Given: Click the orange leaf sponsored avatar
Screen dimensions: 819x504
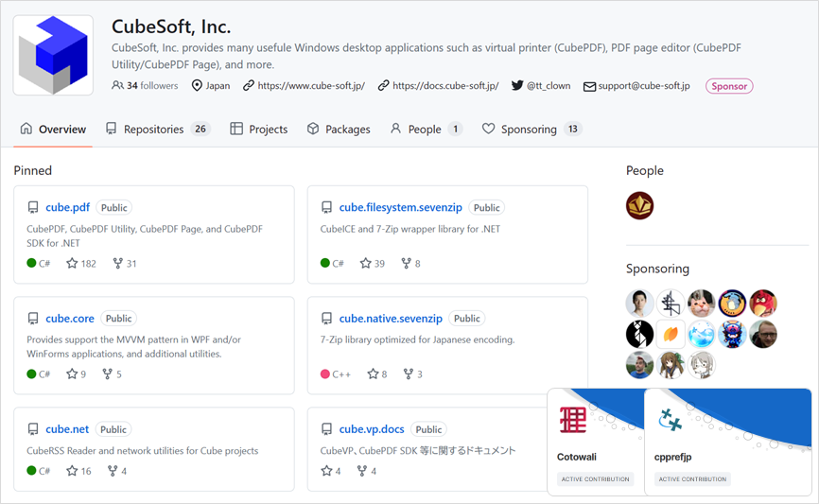Looking at the screenshot, I should (x=671, y=334).
